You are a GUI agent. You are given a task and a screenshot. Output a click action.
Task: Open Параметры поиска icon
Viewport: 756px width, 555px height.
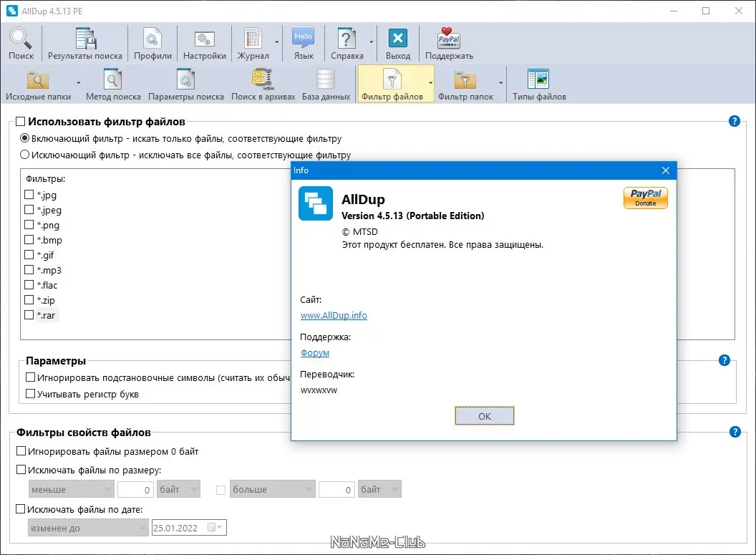pos(185,85)
